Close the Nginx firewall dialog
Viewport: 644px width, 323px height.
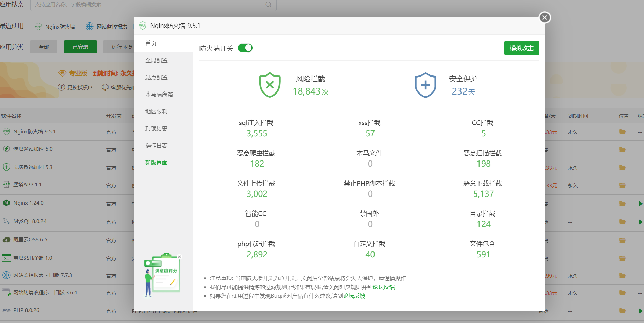(x=545, y=17)
